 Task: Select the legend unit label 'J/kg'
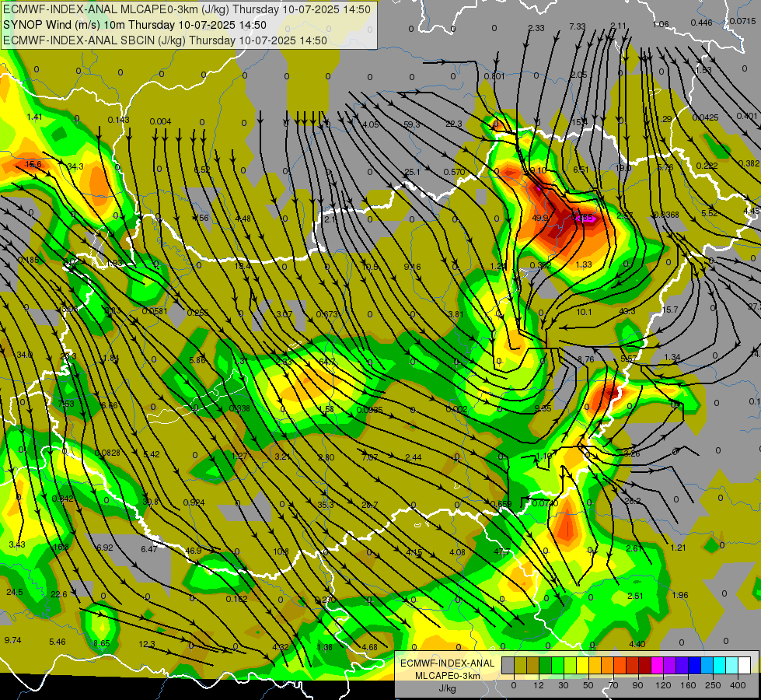click(448, 688)
